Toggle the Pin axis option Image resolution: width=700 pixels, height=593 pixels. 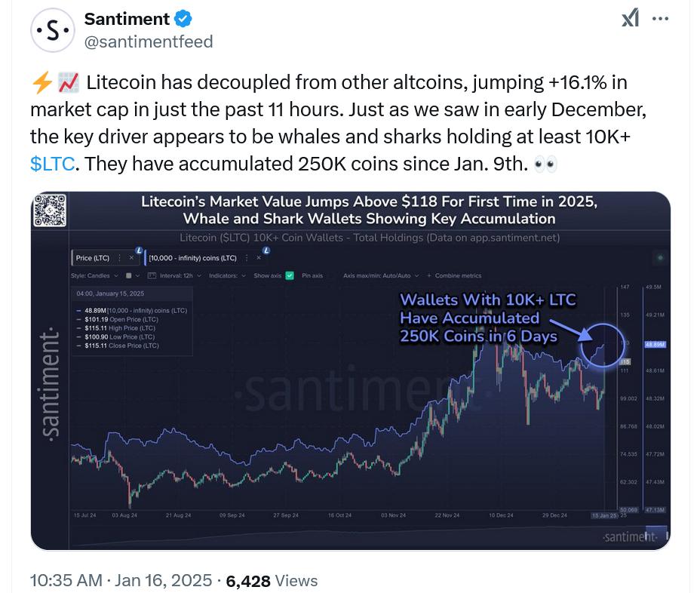313,276
